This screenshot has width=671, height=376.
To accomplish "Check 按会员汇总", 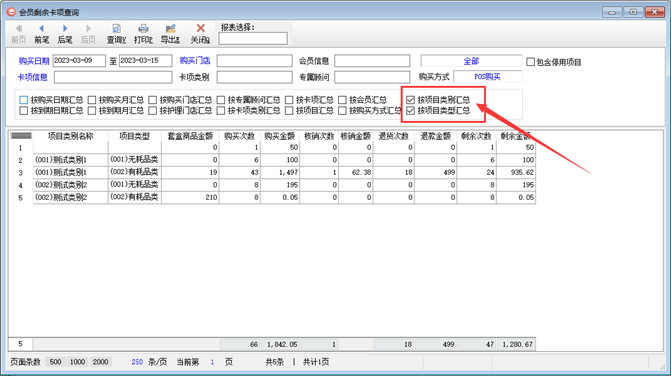I will point(342,100).
